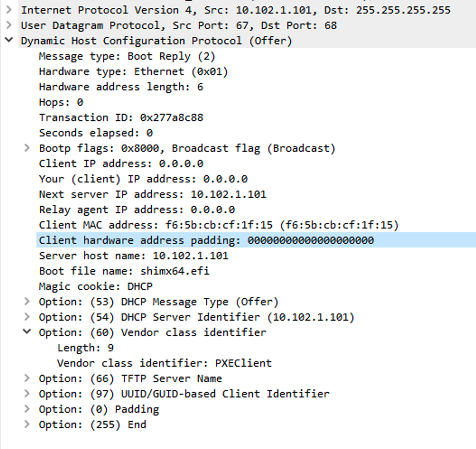Expand the Bootp flags field
The height and width of the screenshot is (449, 476).
27,148
